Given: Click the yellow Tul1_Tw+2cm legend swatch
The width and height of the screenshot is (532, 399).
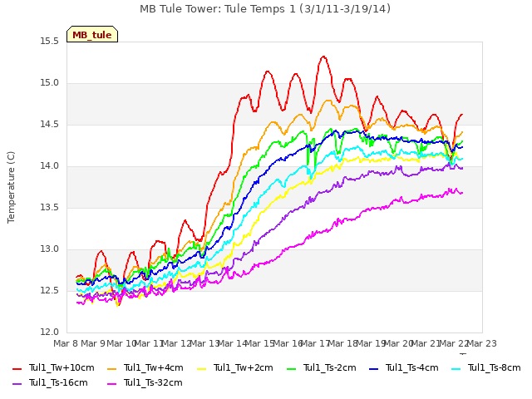Looking at the screenshot, I should pyautogui.click(x=201, y=368).
